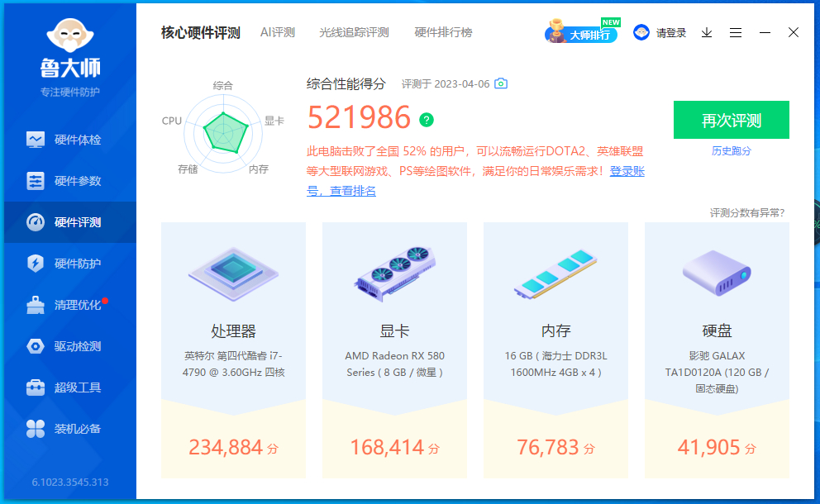Click the memory stick illustration
The width and height of the screenshot is (820, 504).
[x=555, y=274]
